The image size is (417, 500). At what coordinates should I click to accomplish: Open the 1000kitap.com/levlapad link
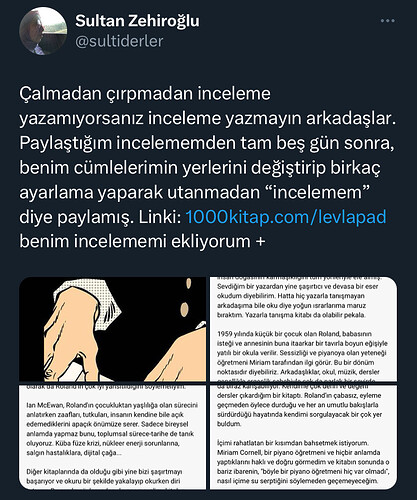click(x=286, y=217)
